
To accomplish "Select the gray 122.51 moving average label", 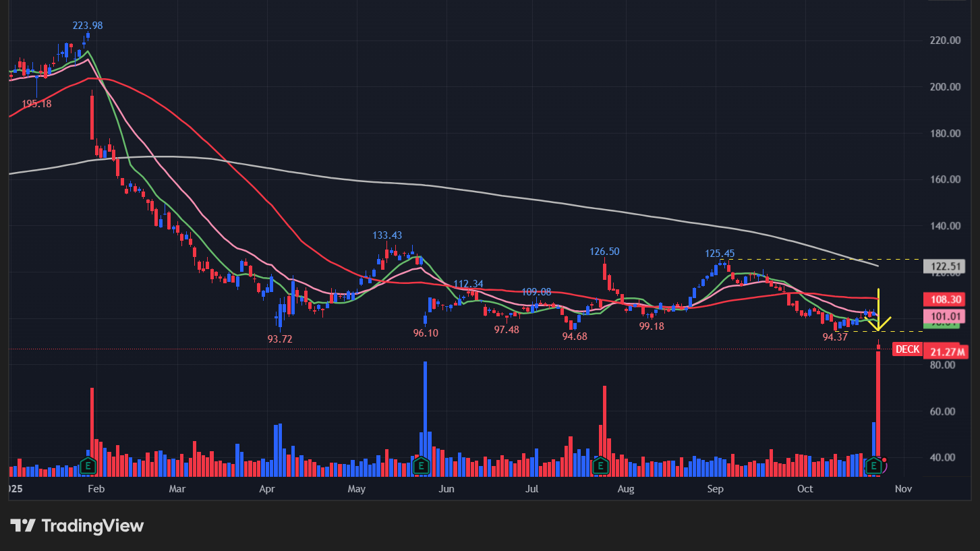I will click(x=944, y=266).
